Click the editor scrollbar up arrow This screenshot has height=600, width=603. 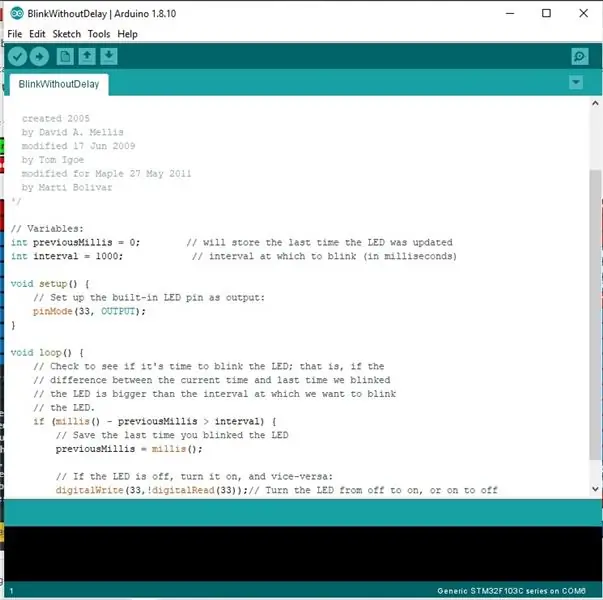[x=595, y=103]
